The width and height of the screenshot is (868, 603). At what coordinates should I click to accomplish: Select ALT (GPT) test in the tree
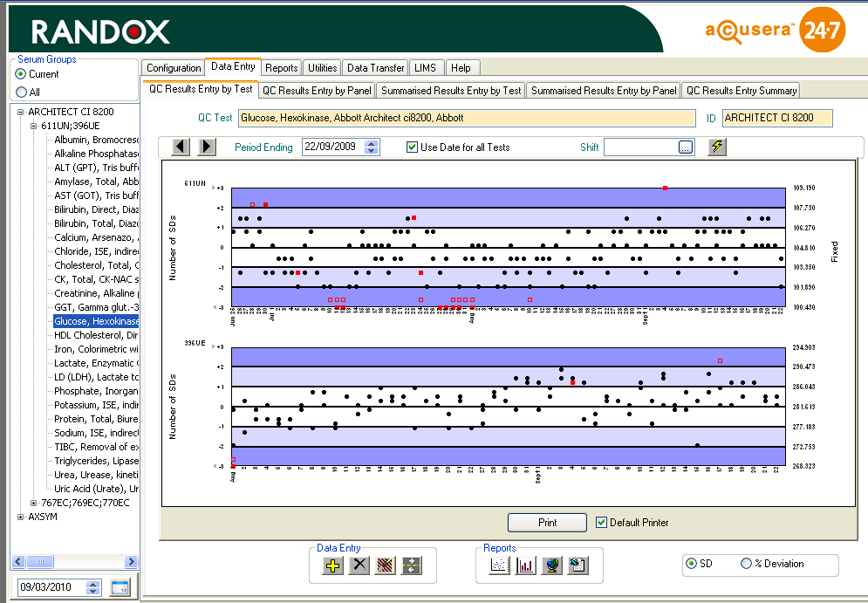(x=96, y=168)
